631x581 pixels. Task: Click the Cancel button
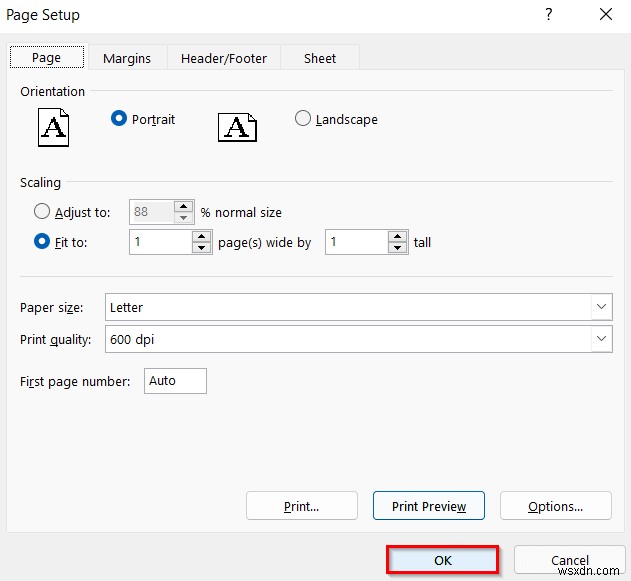pos(569,560)
